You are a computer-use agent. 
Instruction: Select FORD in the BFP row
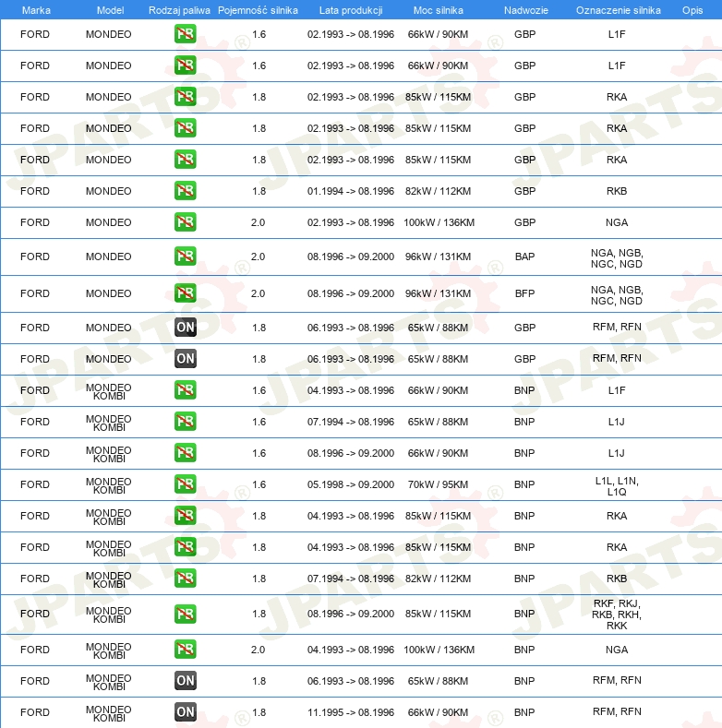tap(35, 293)
